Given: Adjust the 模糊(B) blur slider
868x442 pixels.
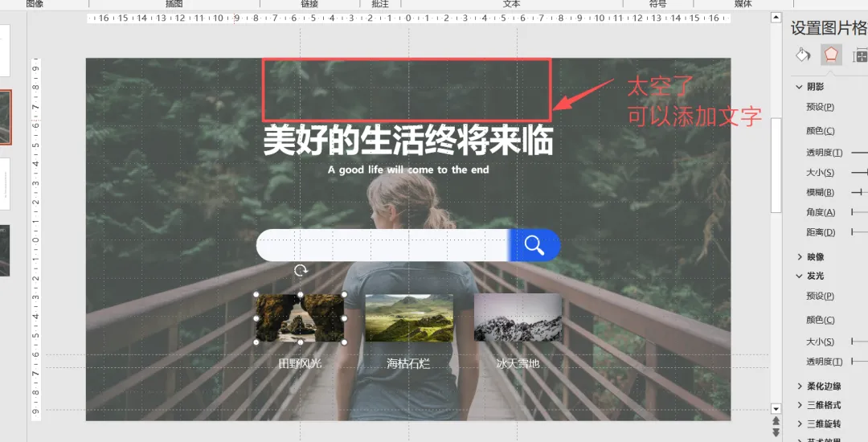Looking at the screenshot, I should tap(859, 192).
